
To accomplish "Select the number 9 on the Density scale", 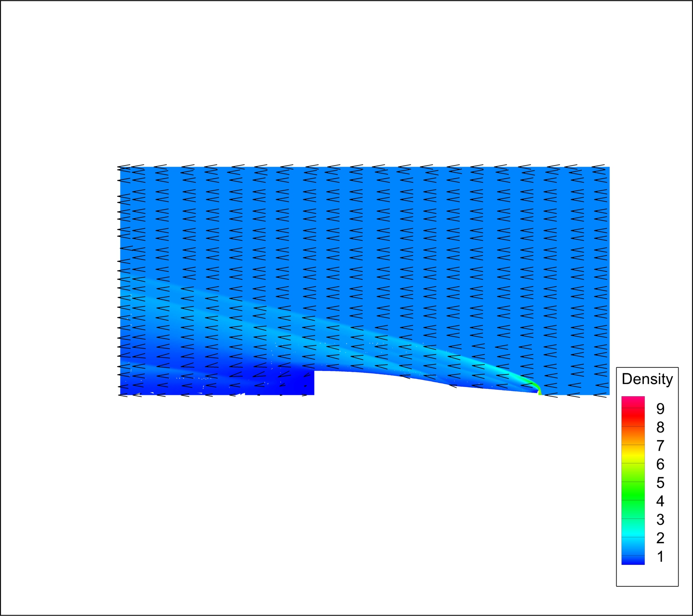I will click(659, 410).
